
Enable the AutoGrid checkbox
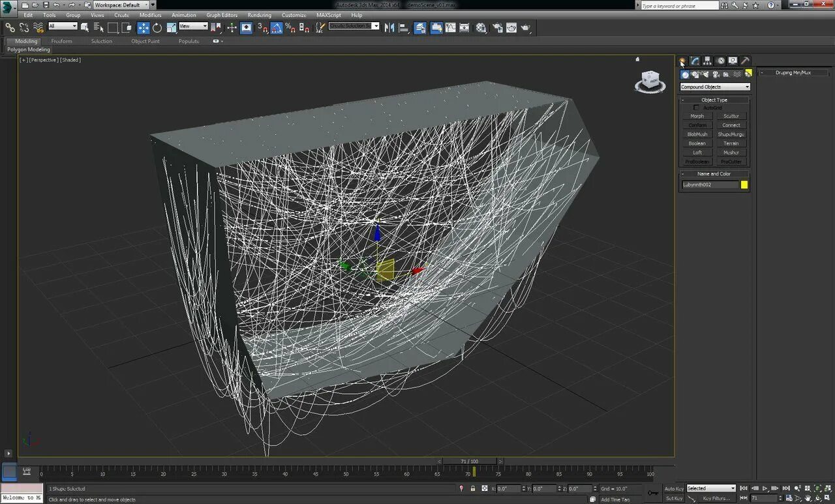[x=696, y=108]
